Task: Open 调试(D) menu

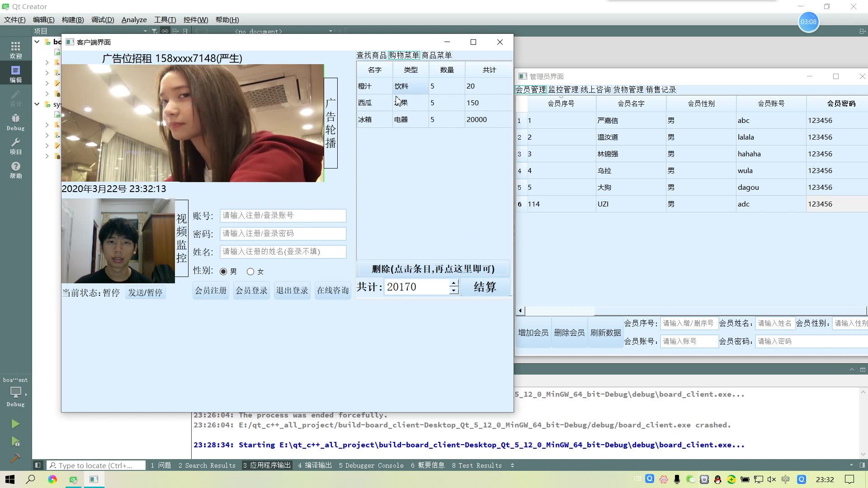Action: (102, 19)
